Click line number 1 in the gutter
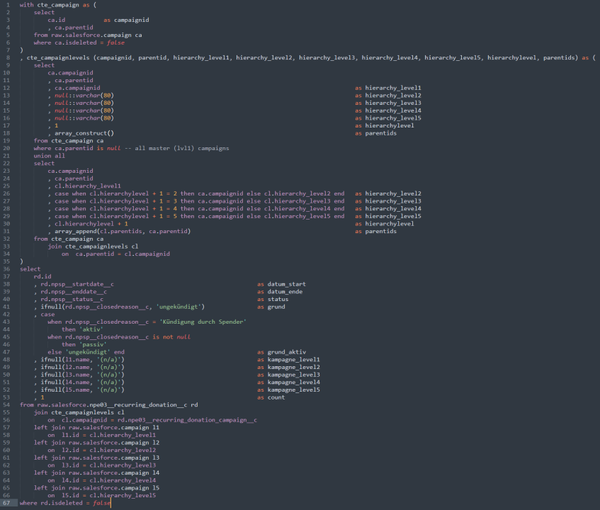The width and height of the screenshot is (600, 510). point(7,4)
